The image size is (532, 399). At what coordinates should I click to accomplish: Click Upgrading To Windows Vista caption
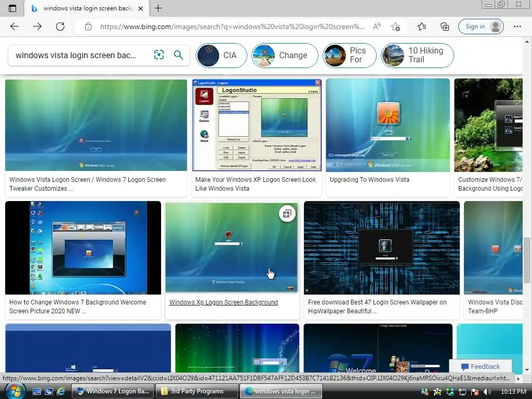[369, 179]
